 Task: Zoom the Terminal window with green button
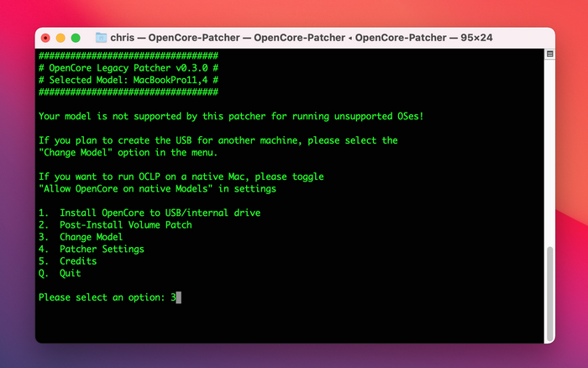point(76,38)
